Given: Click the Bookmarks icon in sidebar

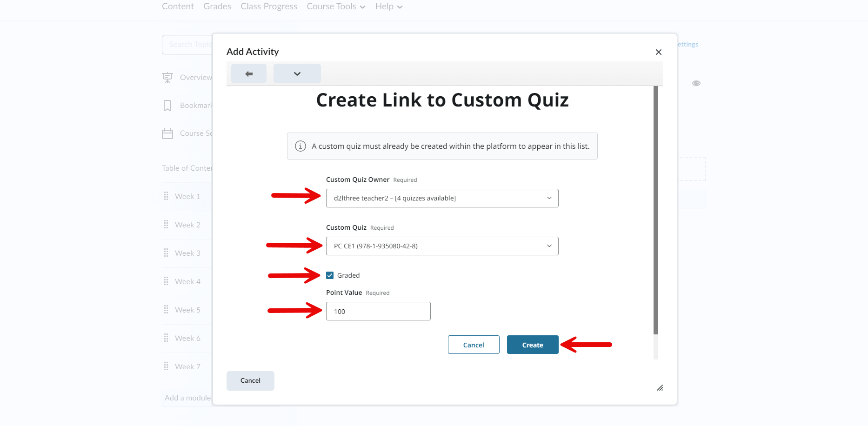Looking at the screenshot, I should [167, 106].
